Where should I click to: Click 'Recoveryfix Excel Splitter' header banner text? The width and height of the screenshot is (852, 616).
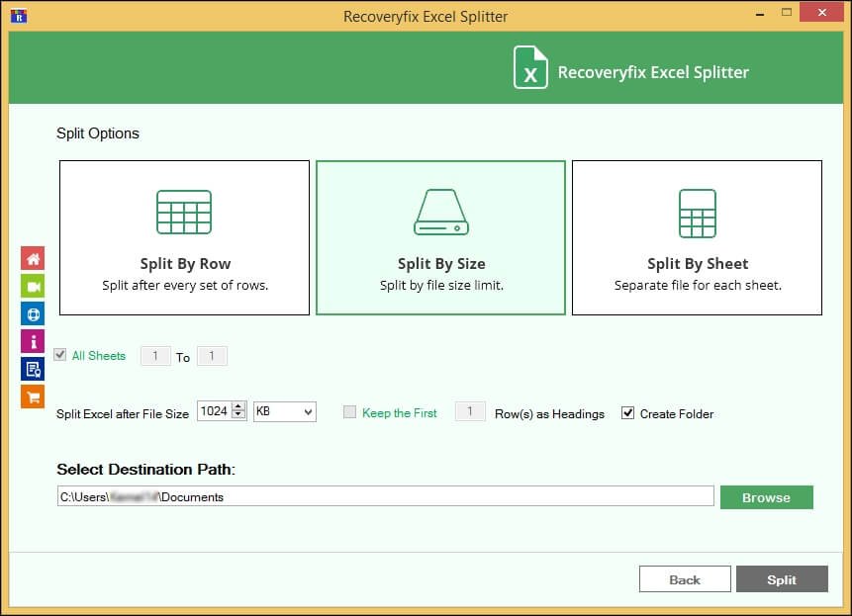pyautogui.click(x=653, y=72)
